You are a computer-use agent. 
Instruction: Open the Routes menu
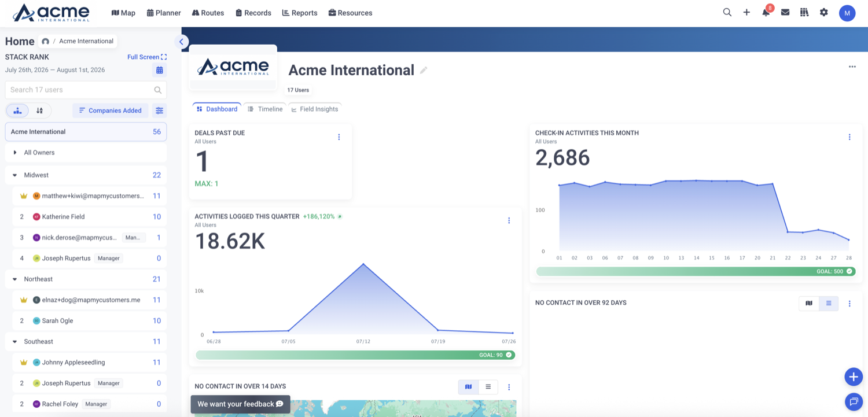[208, 13]
